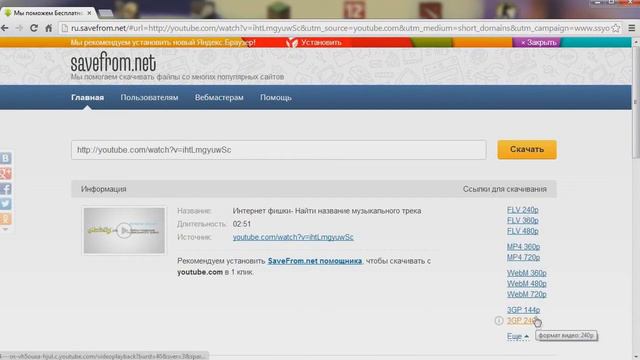Play the video thumbnail preview
Screen dimensions: 640x360
tap(124, 231)
